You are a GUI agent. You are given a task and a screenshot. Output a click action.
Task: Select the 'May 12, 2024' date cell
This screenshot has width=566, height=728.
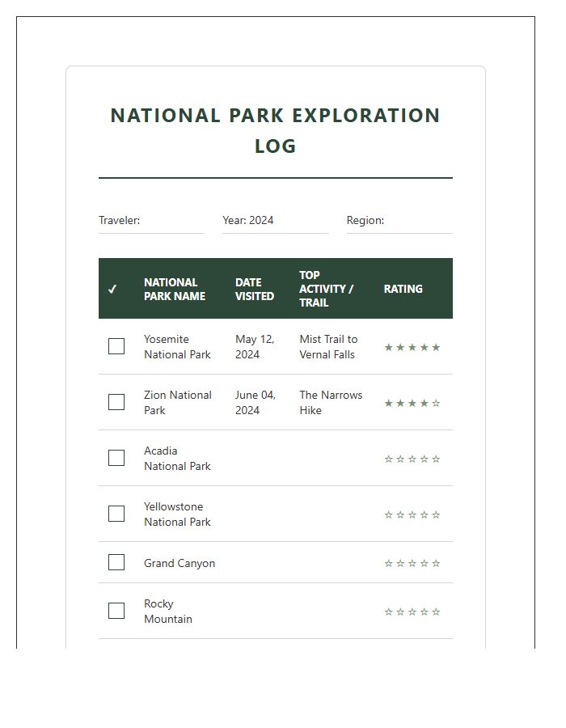[255, 347]
